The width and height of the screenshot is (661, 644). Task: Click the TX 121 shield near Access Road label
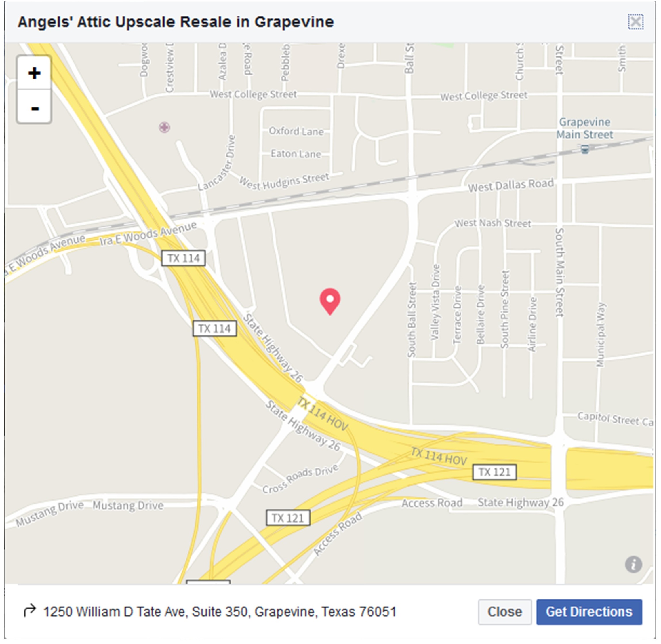(494, 472)
